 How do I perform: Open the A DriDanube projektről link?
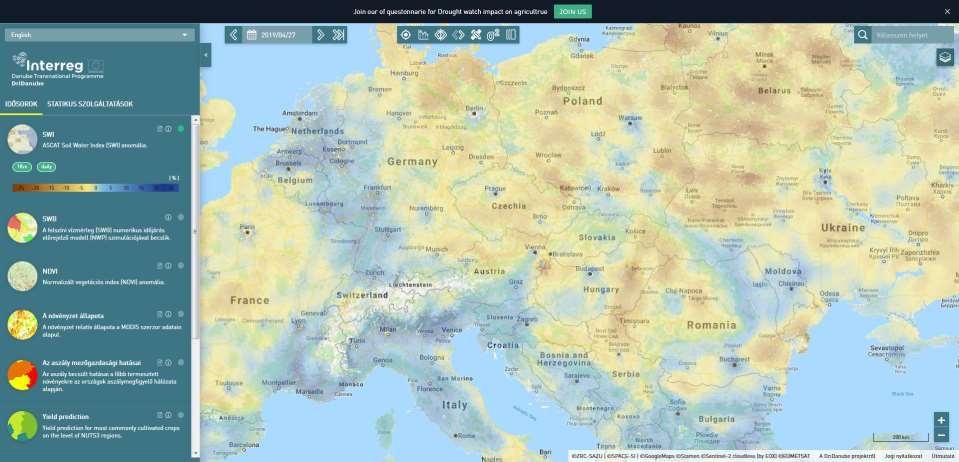click(847, 456)
